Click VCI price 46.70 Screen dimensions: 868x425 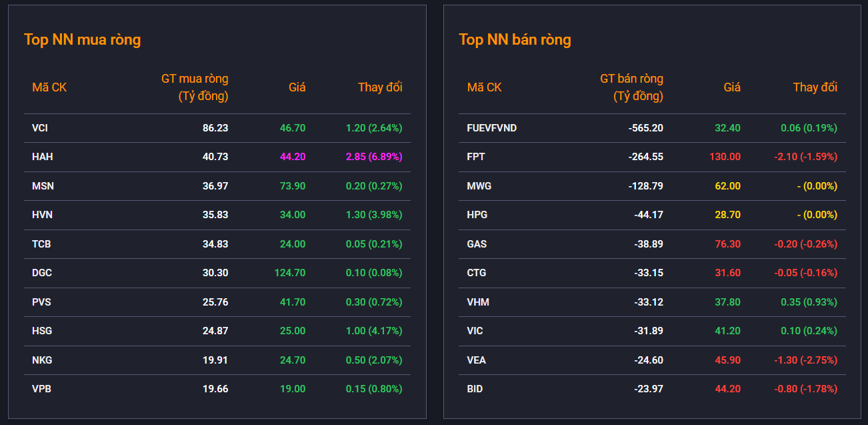point(293,128)
